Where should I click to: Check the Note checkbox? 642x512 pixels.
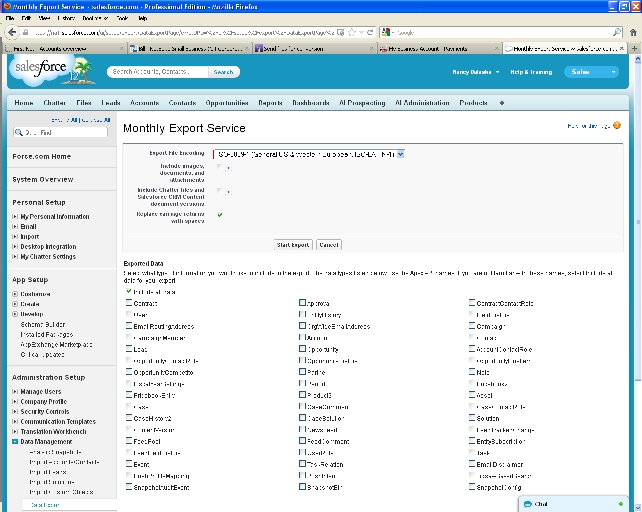(x=472, y=372)
